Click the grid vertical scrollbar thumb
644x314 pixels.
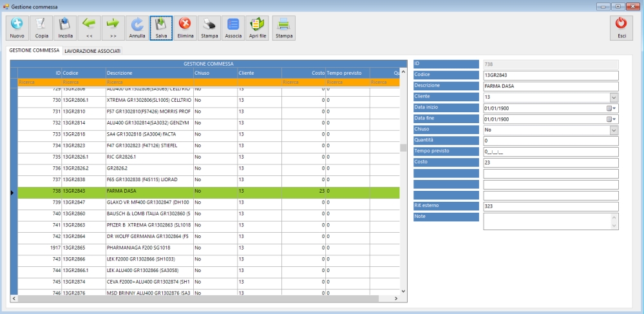[403, 148]
